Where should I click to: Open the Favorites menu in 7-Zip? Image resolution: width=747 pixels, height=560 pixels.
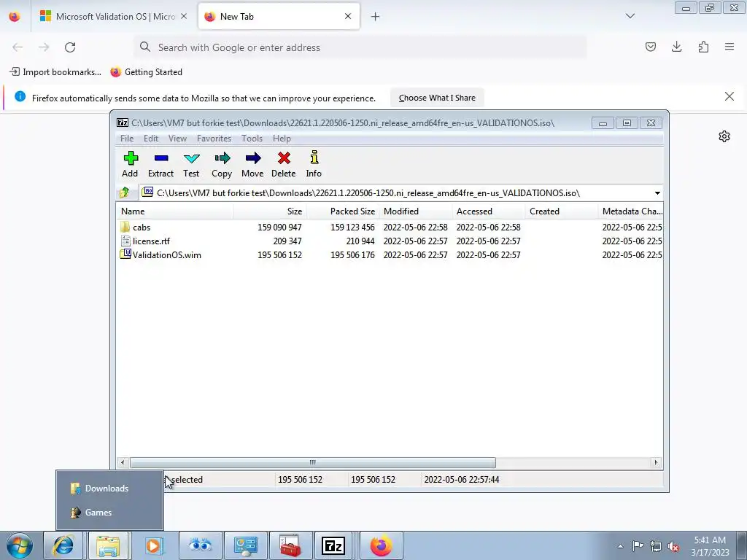click(214, 138)
